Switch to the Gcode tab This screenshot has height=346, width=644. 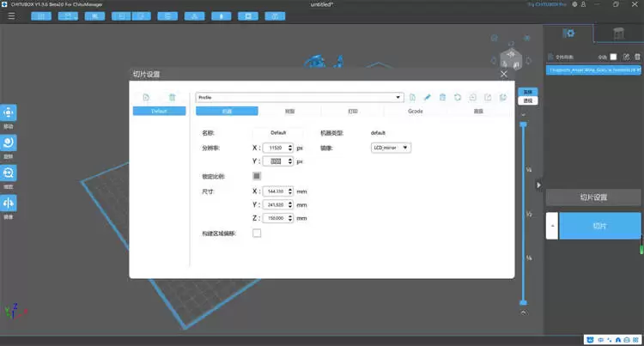pos(415,111)
